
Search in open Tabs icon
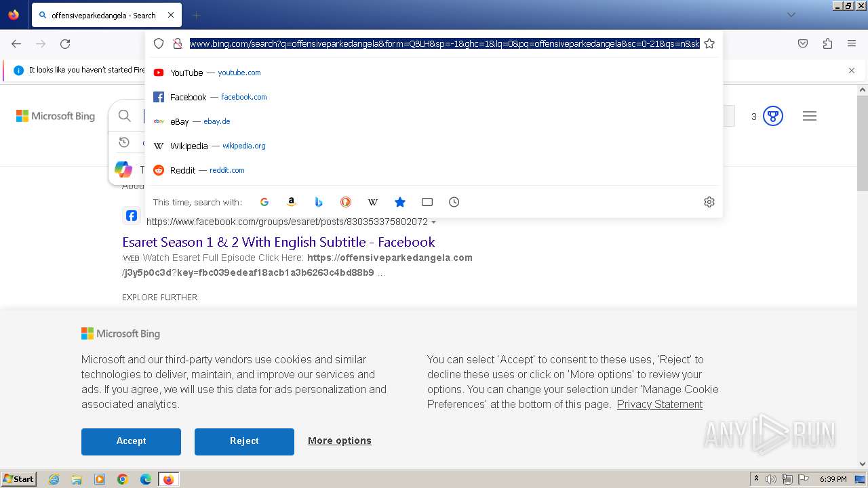pos(427,202)
